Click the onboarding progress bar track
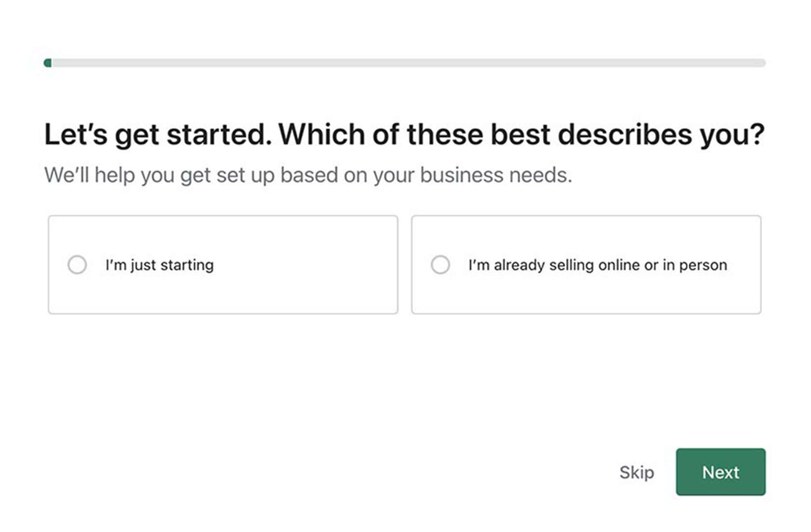This screenshot has width=811, height=532. point(405,63)
